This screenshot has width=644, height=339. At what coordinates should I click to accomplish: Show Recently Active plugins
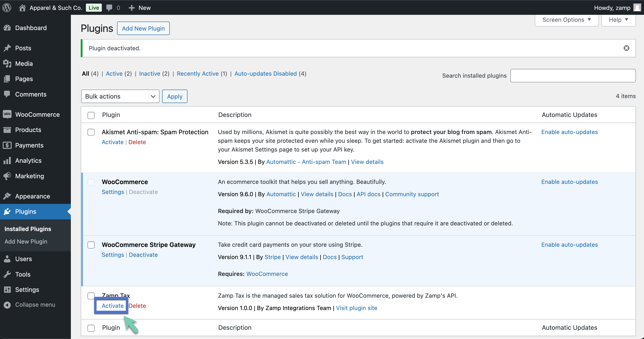click(x=198, y=73)
